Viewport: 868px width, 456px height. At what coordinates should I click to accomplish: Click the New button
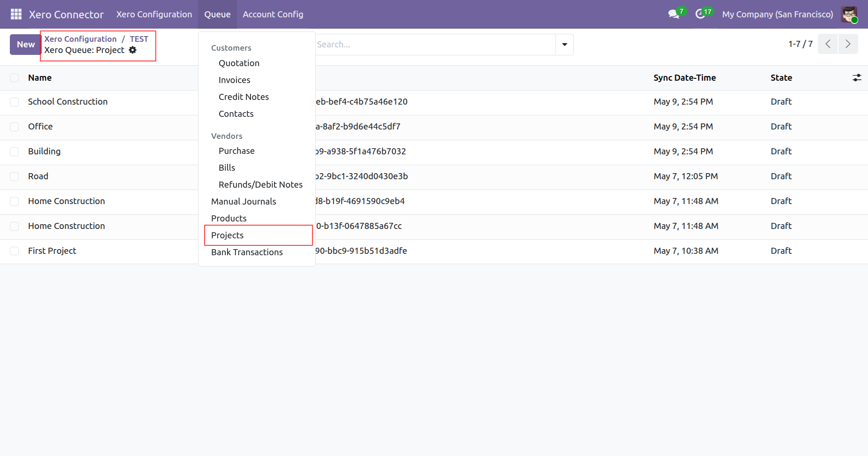(x=26, y=45)
